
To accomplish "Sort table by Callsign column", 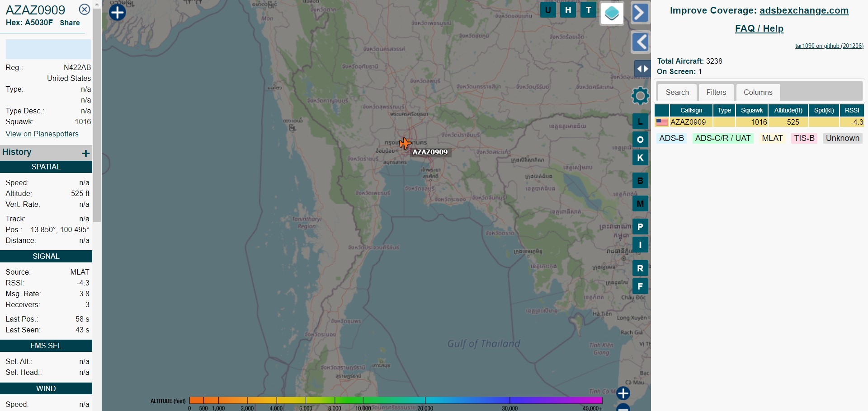I will (x=691, y=110).
